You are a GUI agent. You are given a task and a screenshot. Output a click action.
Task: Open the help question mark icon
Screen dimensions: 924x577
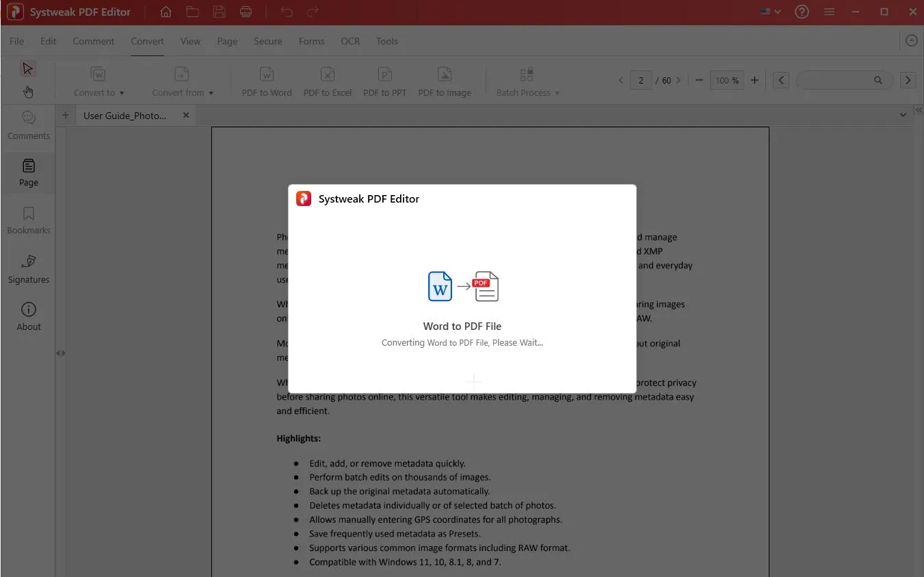[802, 12]
